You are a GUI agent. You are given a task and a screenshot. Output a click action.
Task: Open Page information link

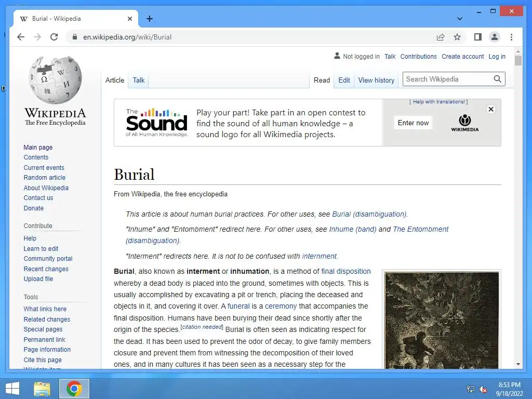coord(47,350)
